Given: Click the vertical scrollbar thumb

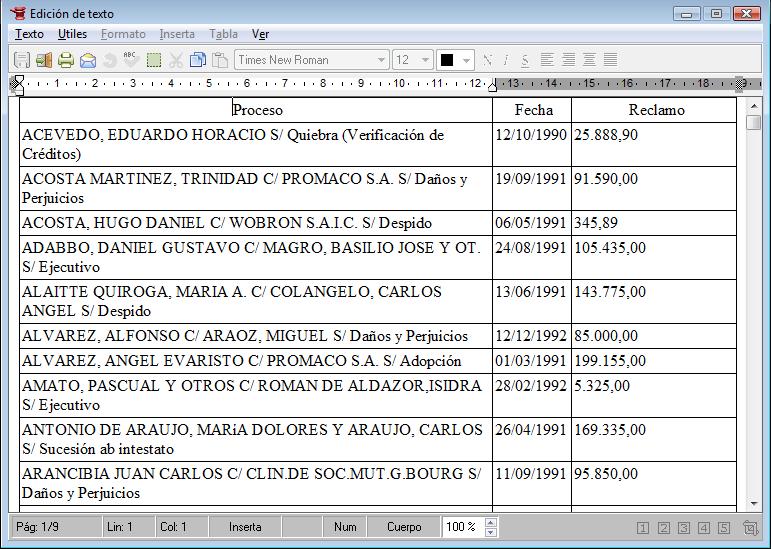Looking at the screenshot, I should [x=753, y=122].
